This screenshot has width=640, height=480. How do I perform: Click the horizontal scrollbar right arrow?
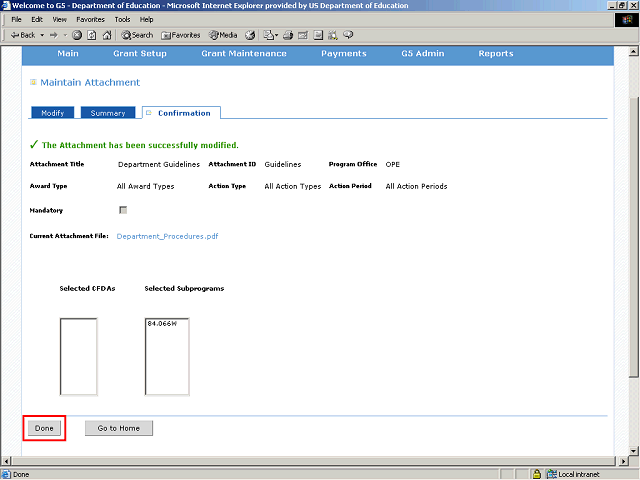click(x=623, y=461)
